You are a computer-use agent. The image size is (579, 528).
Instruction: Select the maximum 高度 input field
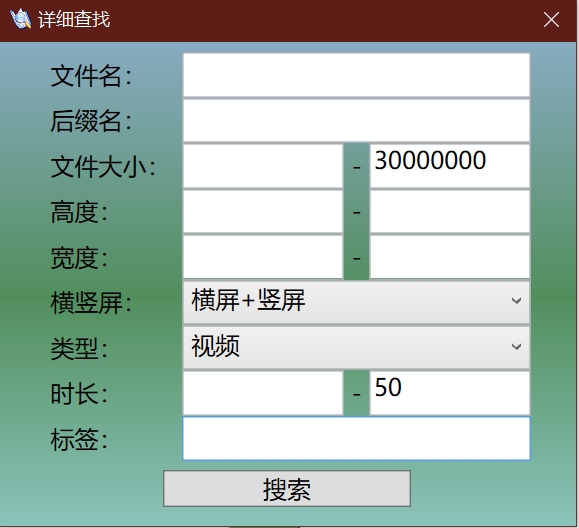pyautogui.click(x=450, y=212)
